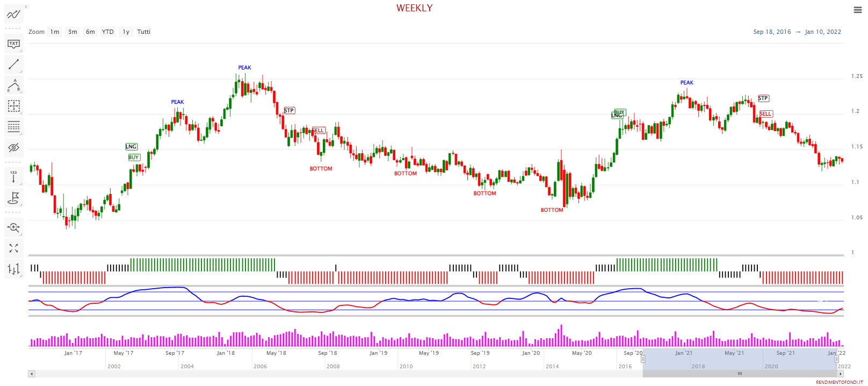Select the Segment line drawing tool

click(13, 65)
